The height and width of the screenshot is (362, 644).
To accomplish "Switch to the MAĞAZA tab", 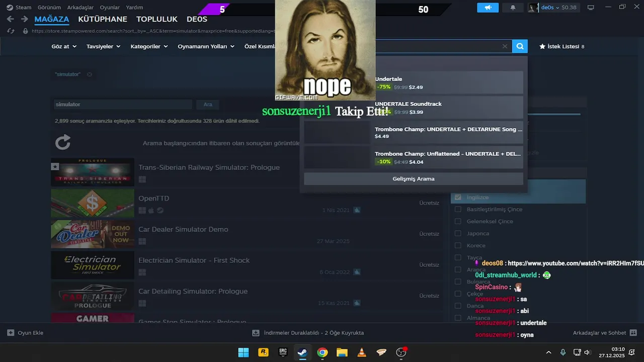I will click(52, 19).
